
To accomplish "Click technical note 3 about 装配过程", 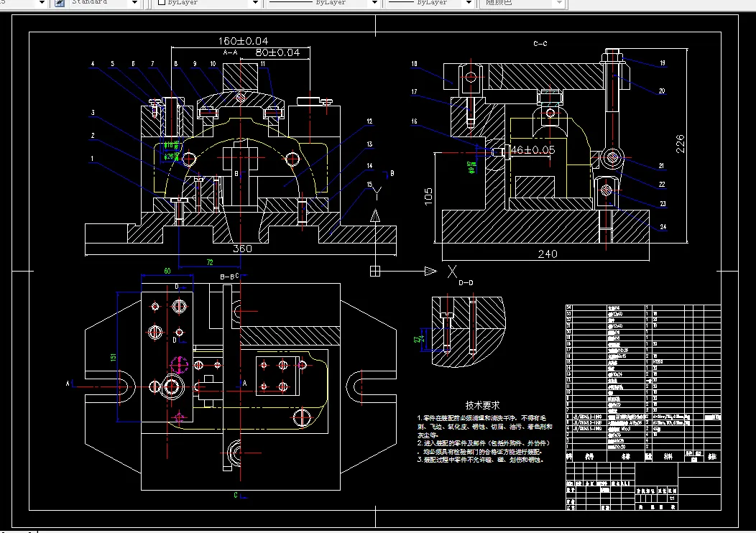I will [481, 460].
